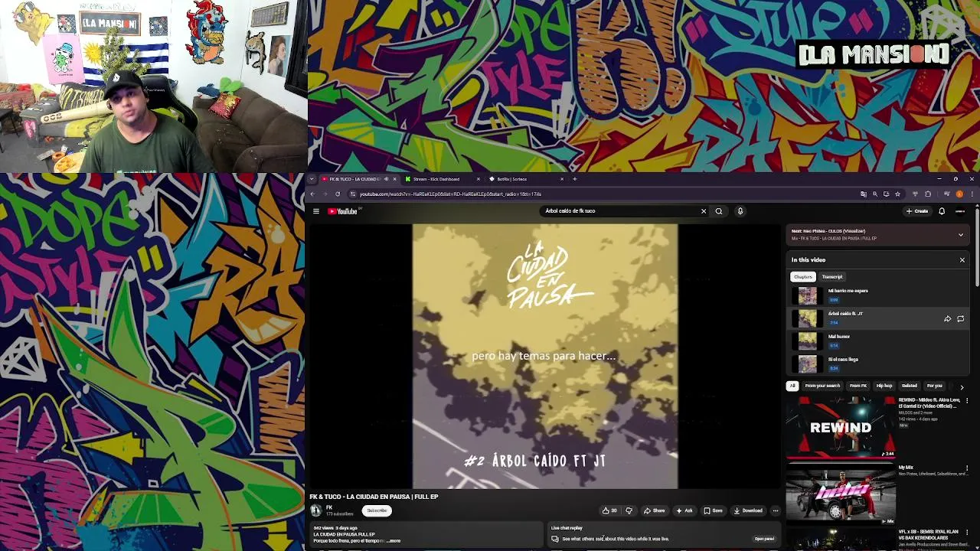Click the Share button under the video

[654, 510]
